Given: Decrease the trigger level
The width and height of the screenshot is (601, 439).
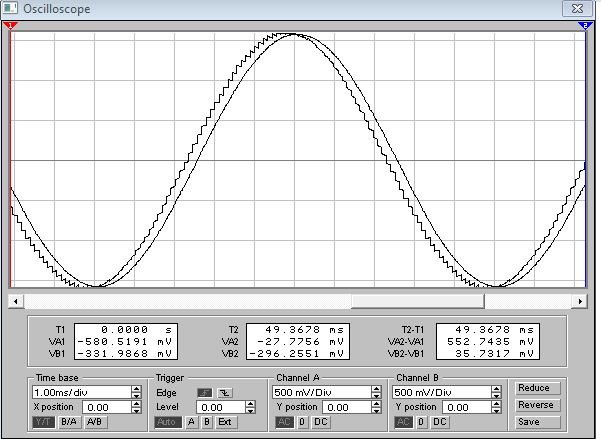Looking at the screenshot, I should click(x=250, y=410).
